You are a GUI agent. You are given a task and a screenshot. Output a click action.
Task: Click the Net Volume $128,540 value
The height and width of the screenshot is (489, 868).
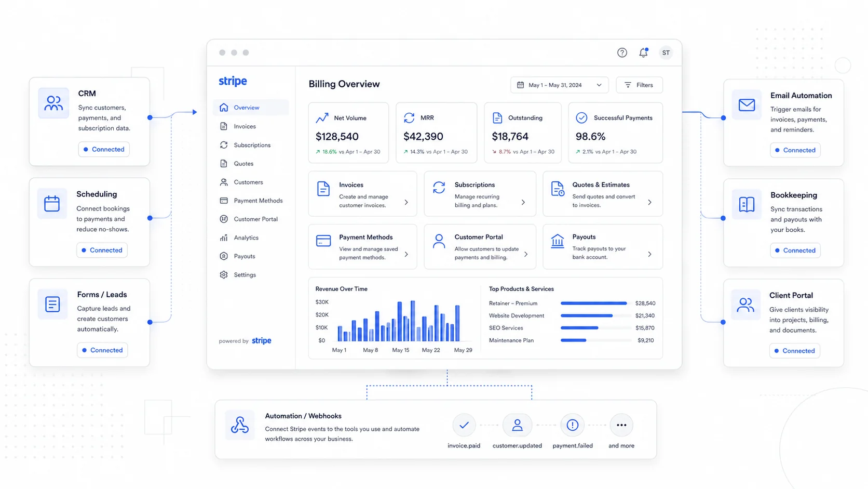click(x=337, y=137)
